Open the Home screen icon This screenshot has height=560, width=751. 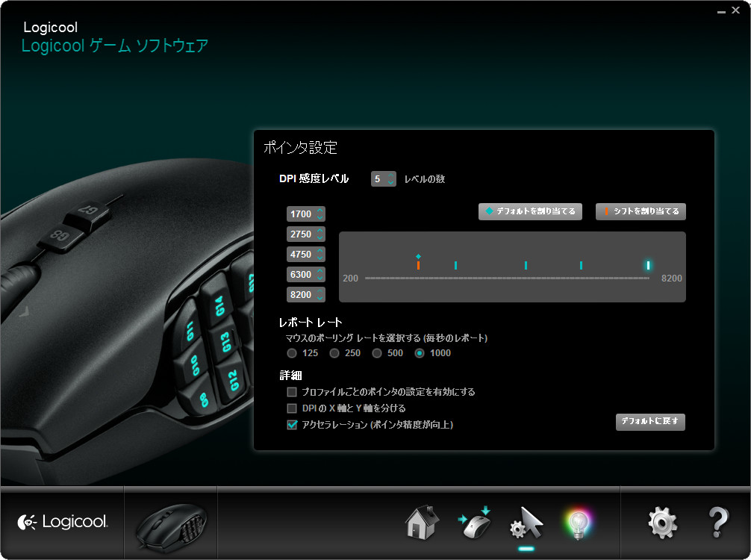[x=422, y=523]
